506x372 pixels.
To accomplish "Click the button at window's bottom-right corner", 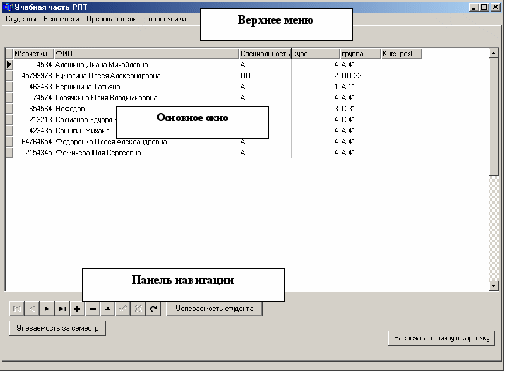I will point(441,338).
